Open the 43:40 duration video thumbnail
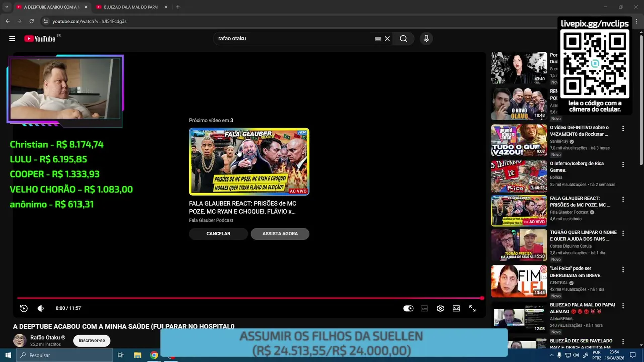This screenshot has width=644, height=362. click(x=519, y=68)
